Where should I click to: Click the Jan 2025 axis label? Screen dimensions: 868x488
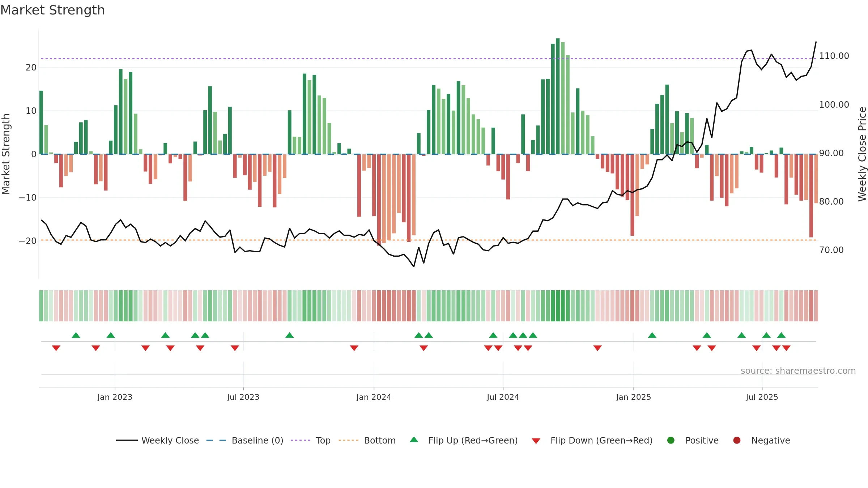coord(633,397)
